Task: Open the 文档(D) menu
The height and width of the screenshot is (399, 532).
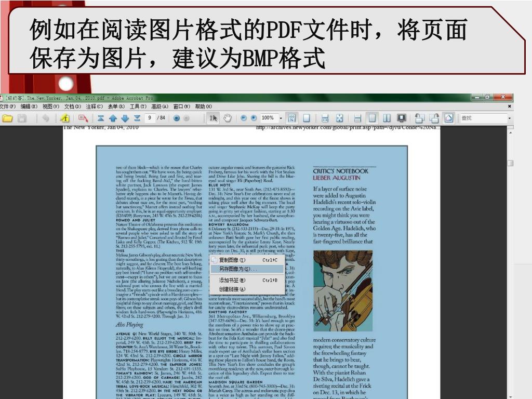Action: pyautogui.click(x=73, y=107)
